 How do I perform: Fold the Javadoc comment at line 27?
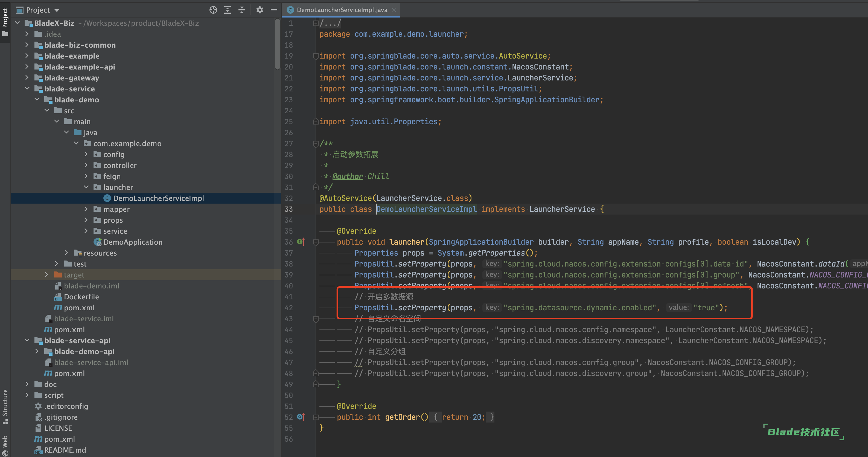(316, 144)
